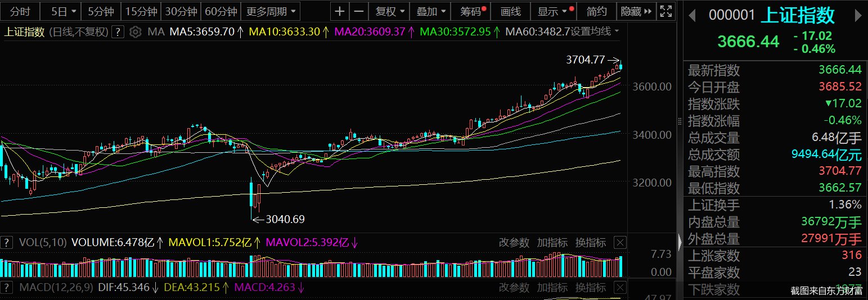Open 显示 display dropdown
The height and width of the screenshot is (300, 868).
[x=554, y=11]
